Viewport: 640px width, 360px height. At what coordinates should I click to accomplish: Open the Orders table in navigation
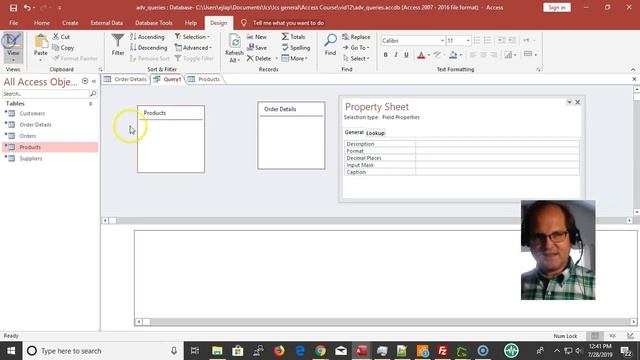[x=28, y=136]
